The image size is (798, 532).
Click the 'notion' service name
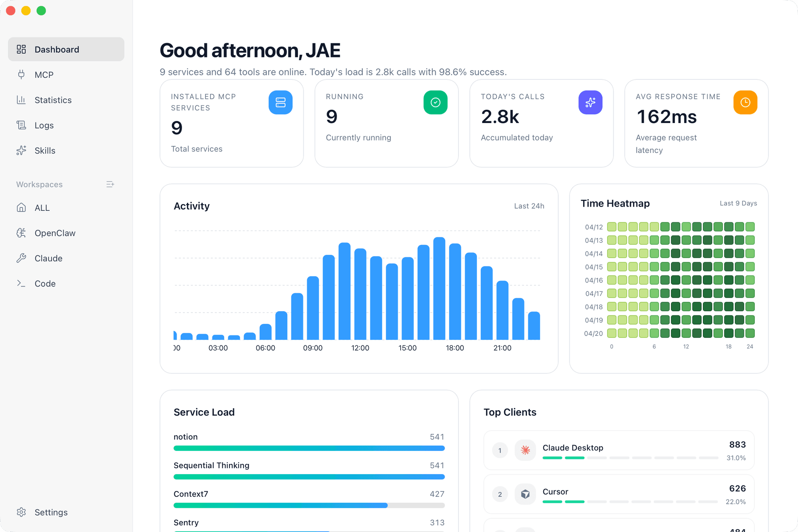186,437
